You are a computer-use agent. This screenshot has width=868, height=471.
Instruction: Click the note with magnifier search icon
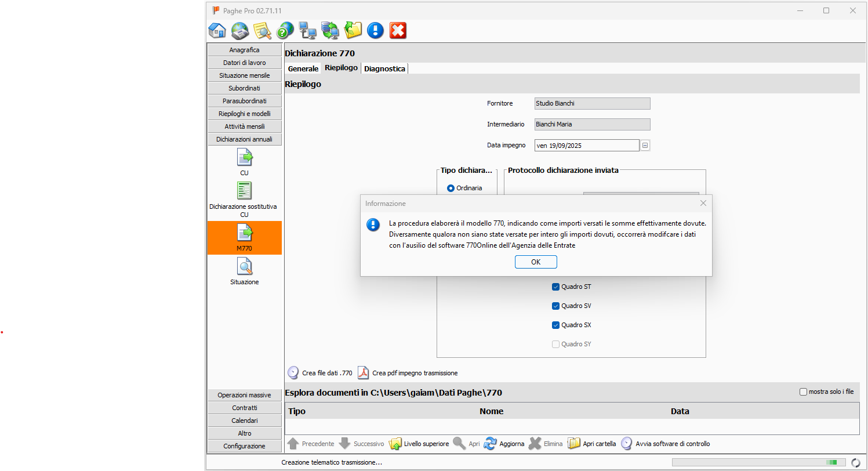[262, 30]
